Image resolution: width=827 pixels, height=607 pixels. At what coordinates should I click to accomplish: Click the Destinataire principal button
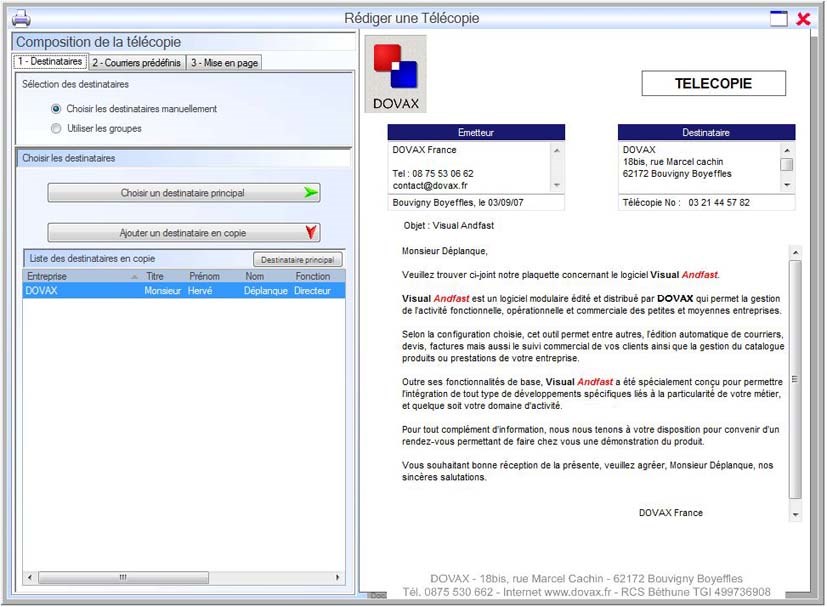pos(297,259)
